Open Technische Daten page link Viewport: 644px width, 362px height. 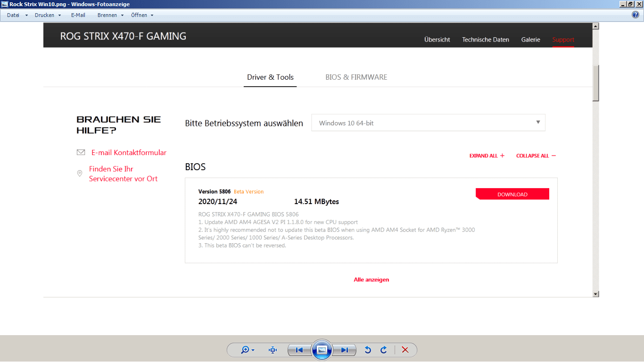(x=486, y=40)
